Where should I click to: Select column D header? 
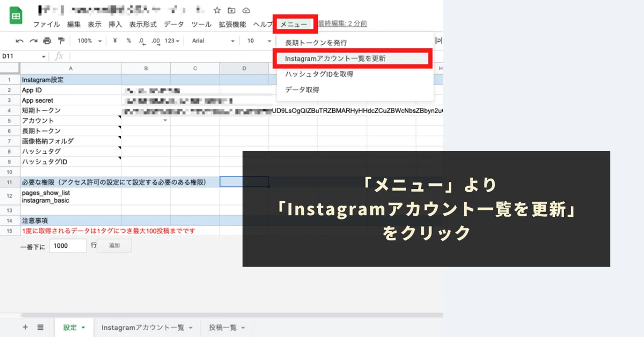[x=244, y=68]
